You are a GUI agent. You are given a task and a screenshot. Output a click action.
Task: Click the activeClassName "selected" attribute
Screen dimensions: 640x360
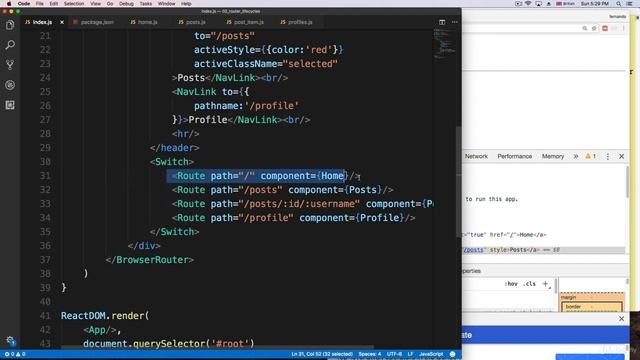tap(266, 64)
